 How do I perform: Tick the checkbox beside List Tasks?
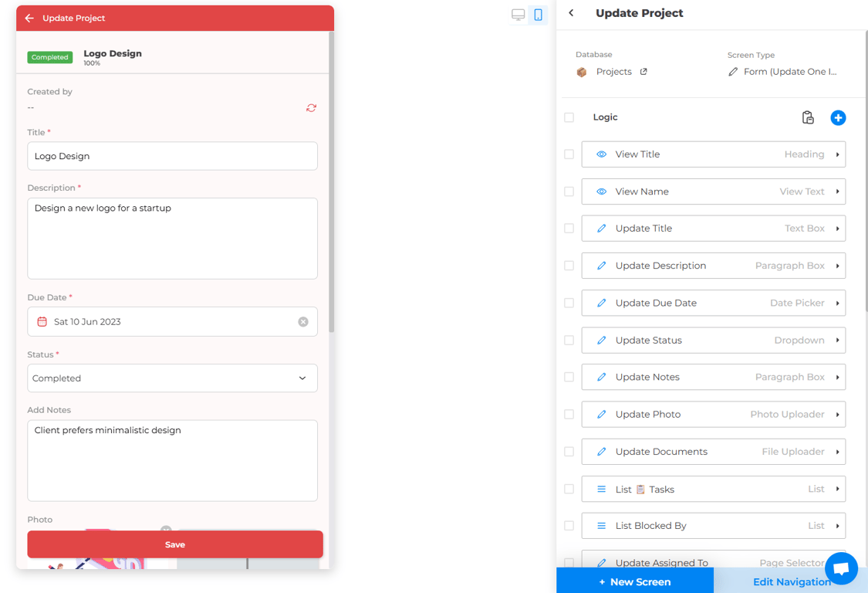[x=569, y=489]
